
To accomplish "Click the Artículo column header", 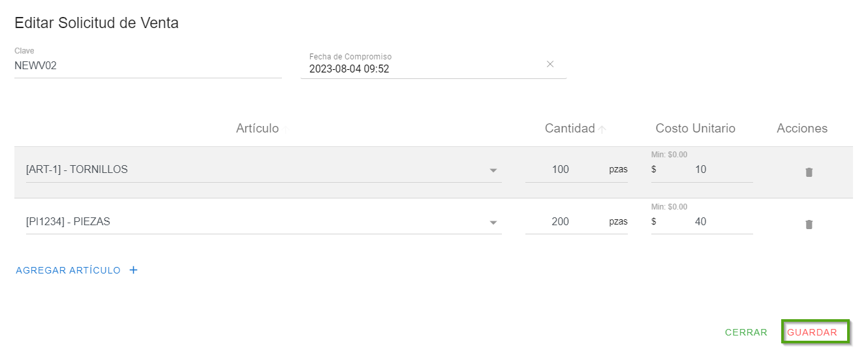I will (257, 129).
